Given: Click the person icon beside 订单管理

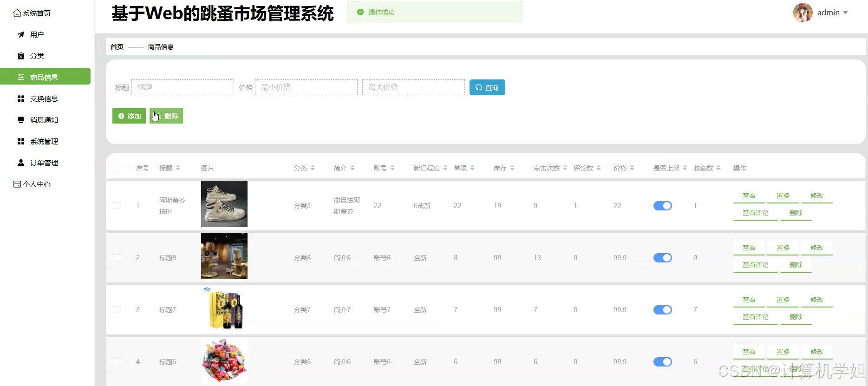Looking at the screenshot, I should pyautogui.click(x=21, y=163).
